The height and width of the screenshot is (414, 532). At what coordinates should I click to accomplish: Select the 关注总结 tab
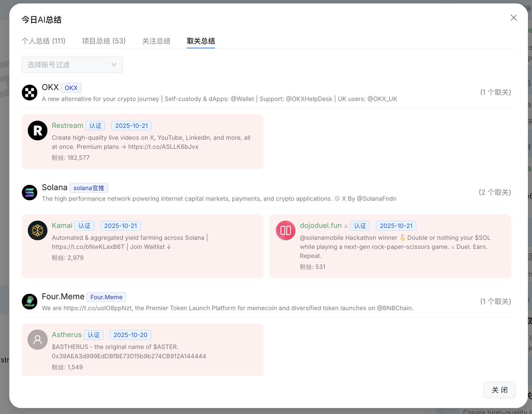click(156, 41)
